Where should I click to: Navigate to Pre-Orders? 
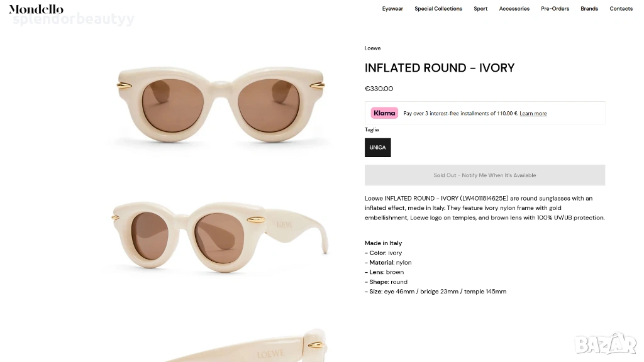tap(555, 9)
